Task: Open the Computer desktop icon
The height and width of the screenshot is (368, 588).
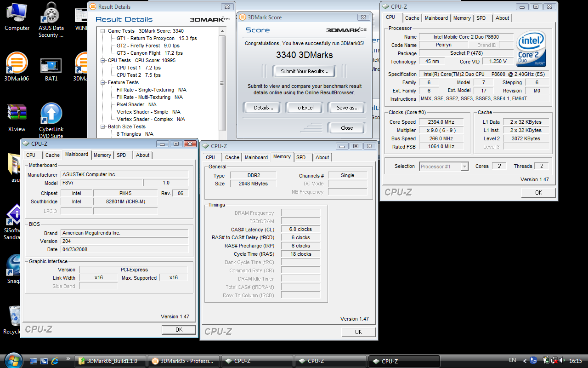Action: [17, 17]
